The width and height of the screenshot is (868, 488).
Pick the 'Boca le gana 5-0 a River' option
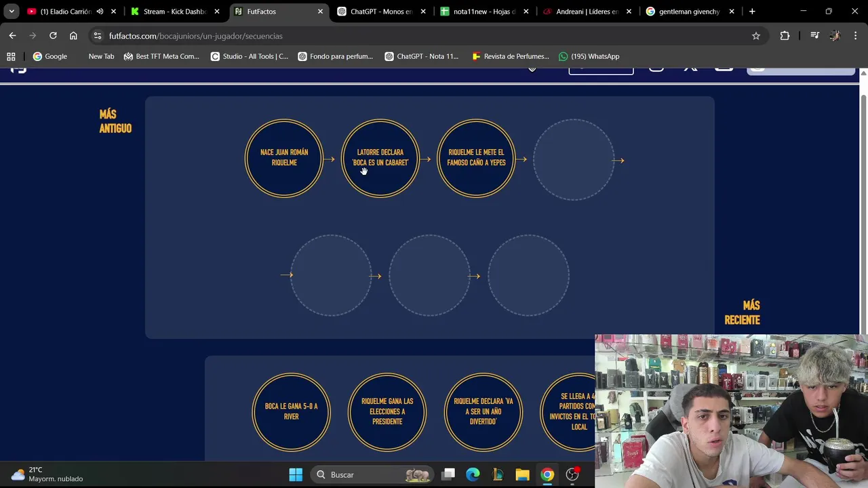tap(291, 411)
